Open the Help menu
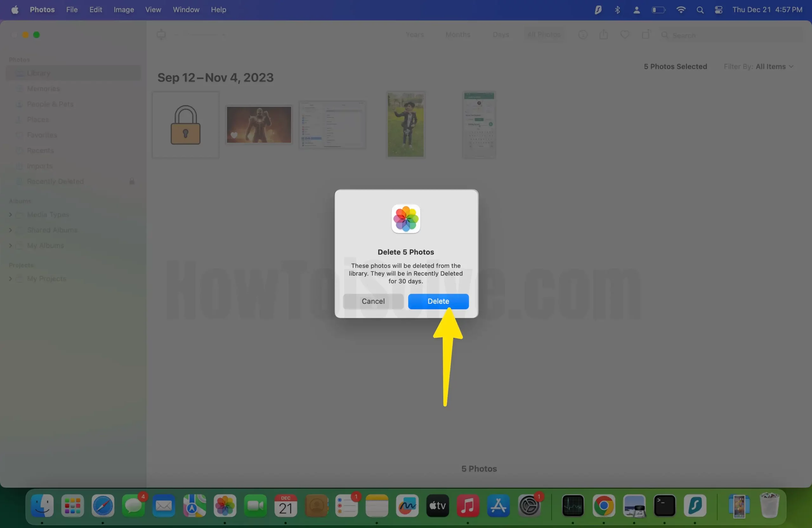 tap(218, 10)
